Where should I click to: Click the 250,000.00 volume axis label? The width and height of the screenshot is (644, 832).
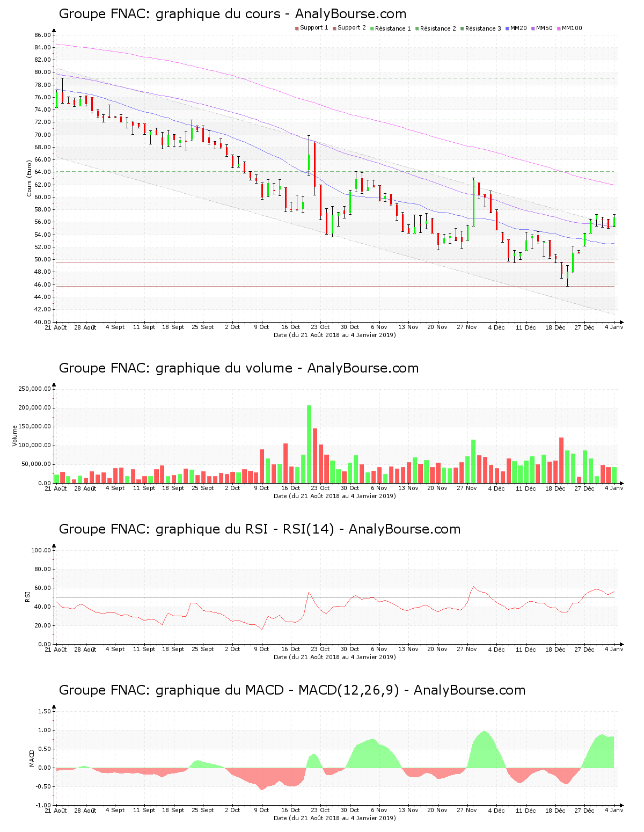(34, 389)
